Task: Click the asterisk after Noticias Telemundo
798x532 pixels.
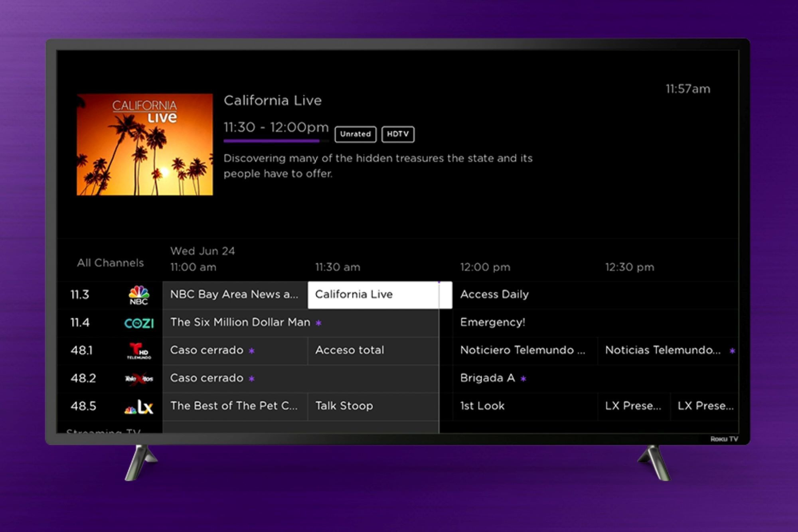Action: (733, 350)
